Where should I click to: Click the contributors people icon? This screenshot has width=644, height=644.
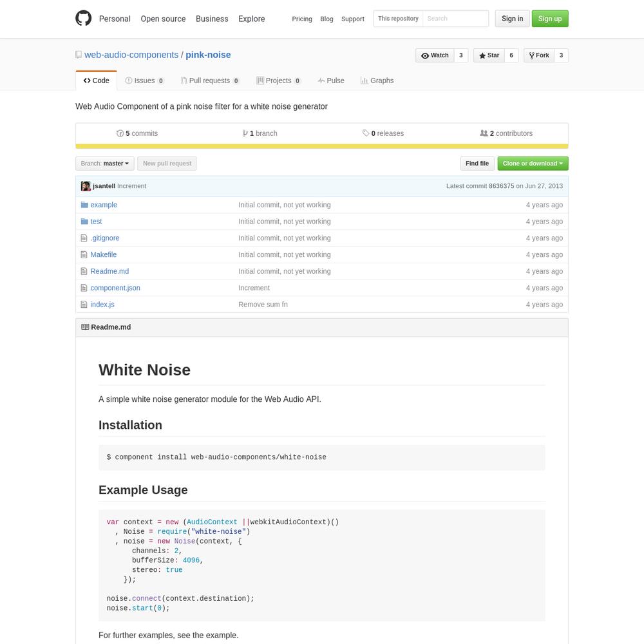pyautogui.click(x=484, y=133)
